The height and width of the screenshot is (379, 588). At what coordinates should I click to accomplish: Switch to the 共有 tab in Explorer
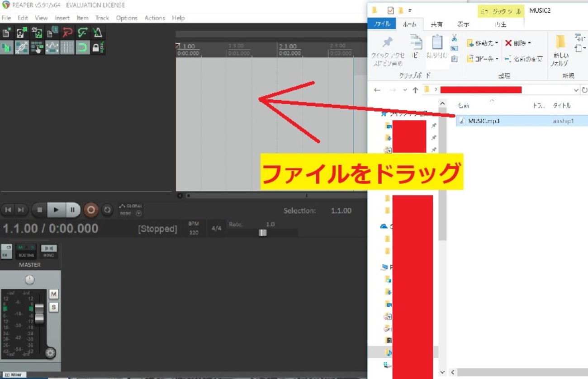tap(436, 24)
